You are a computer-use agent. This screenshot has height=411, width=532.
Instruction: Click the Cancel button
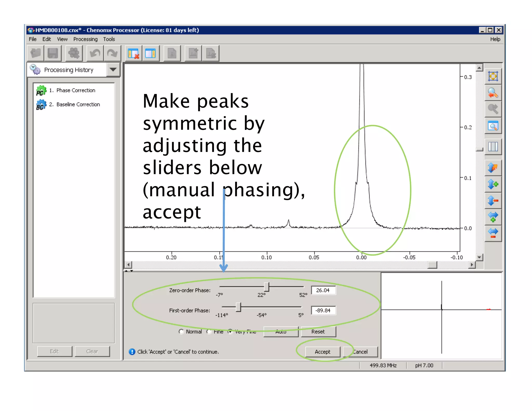[360, 352]
